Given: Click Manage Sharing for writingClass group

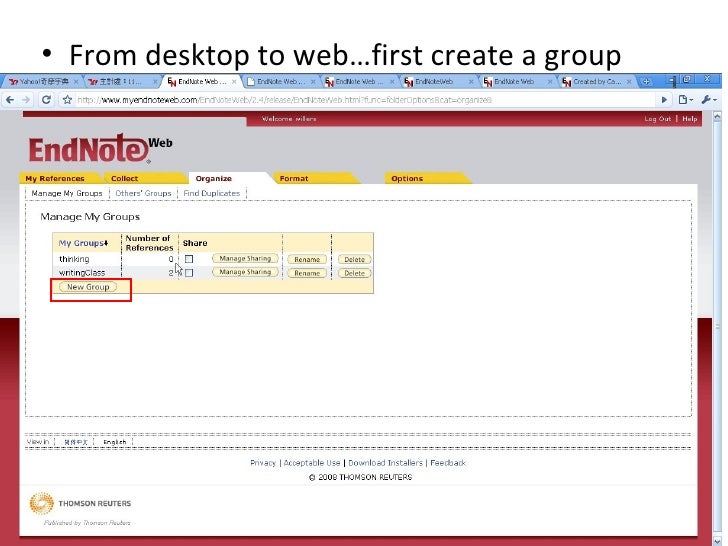Looking at the screenshot, I should 245,272.
